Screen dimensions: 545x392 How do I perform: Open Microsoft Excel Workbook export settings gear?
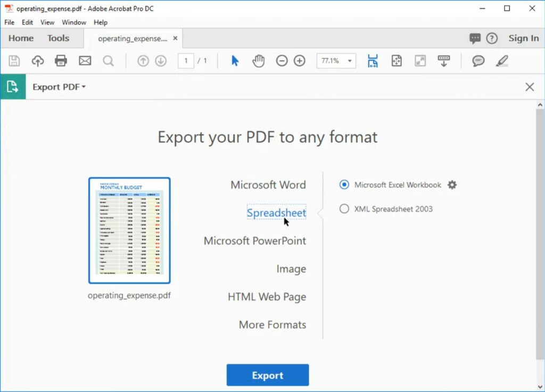(x=452, y=185)
